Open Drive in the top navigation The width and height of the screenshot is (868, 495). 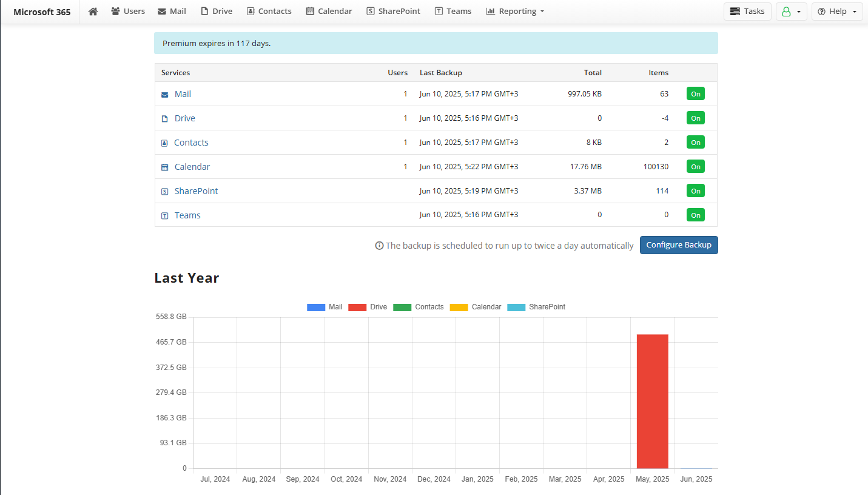217,11
